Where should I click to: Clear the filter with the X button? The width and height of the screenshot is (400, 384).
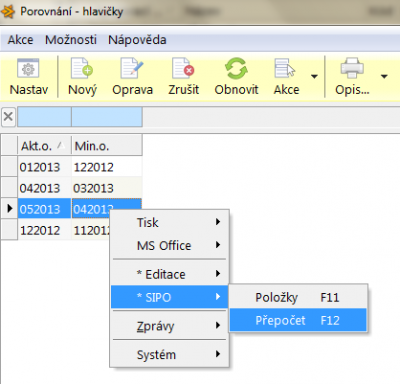click(8, 117)
